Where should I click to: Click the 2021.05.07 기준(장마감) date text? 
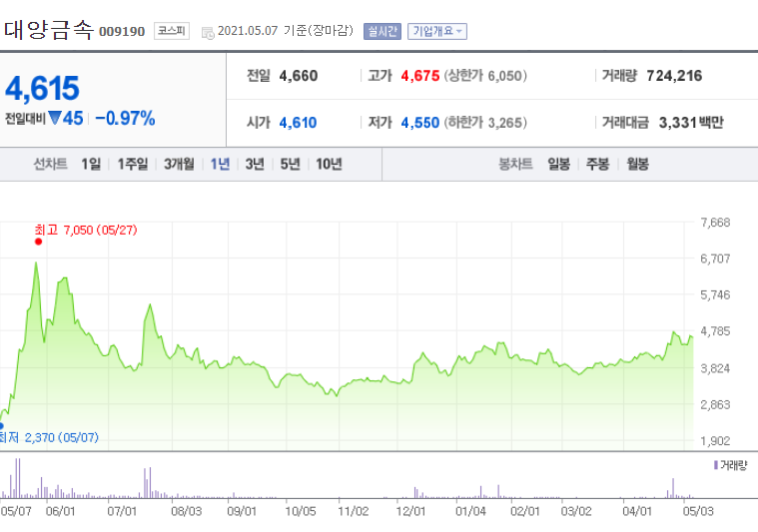(286, 31)
